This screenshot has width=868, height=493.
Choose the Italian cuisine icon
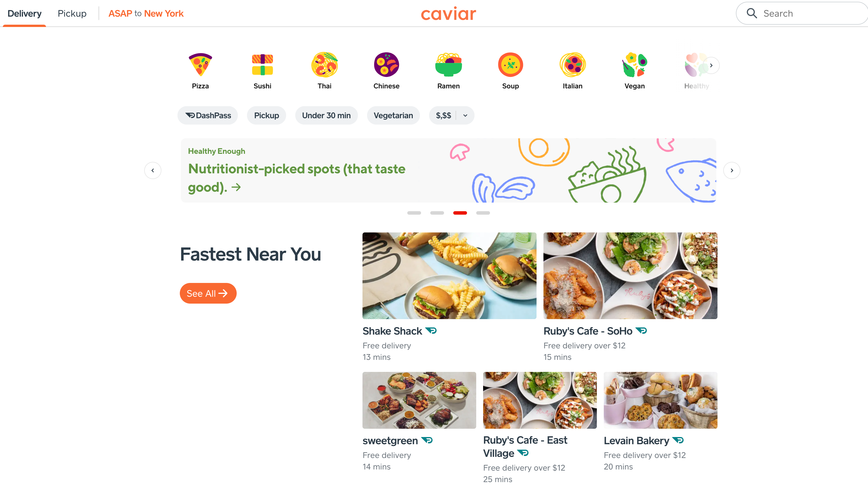pyautogui.click(x=572, y=64)
